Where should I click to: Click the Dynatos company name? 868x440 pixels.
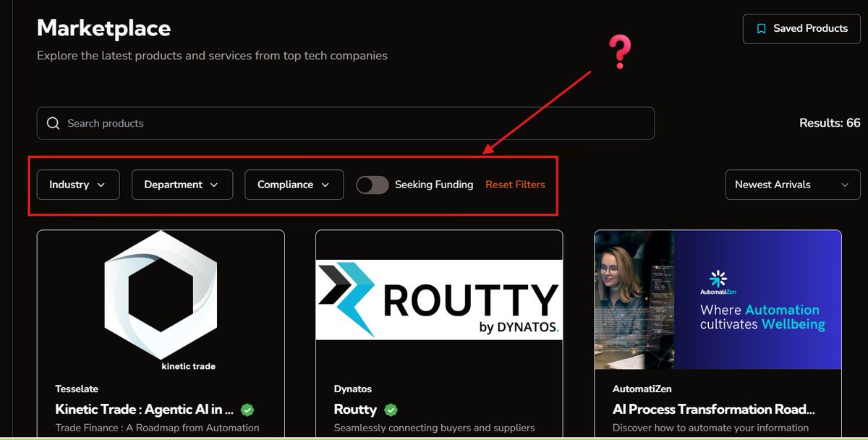click(x=353, y=389)
